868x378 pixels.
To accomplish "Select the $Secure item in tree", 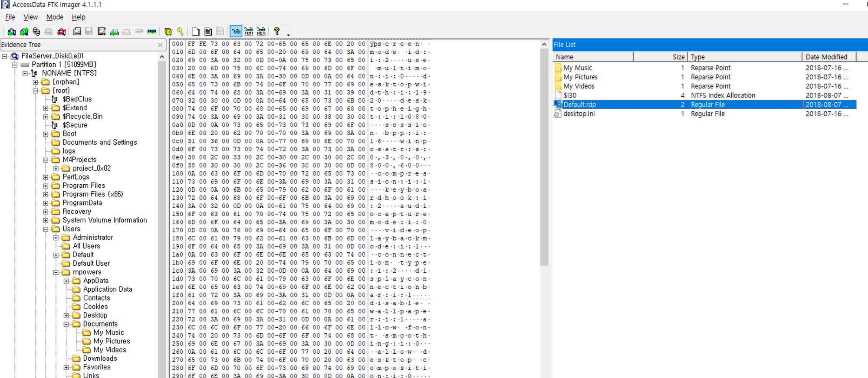I will click(75, 125).
